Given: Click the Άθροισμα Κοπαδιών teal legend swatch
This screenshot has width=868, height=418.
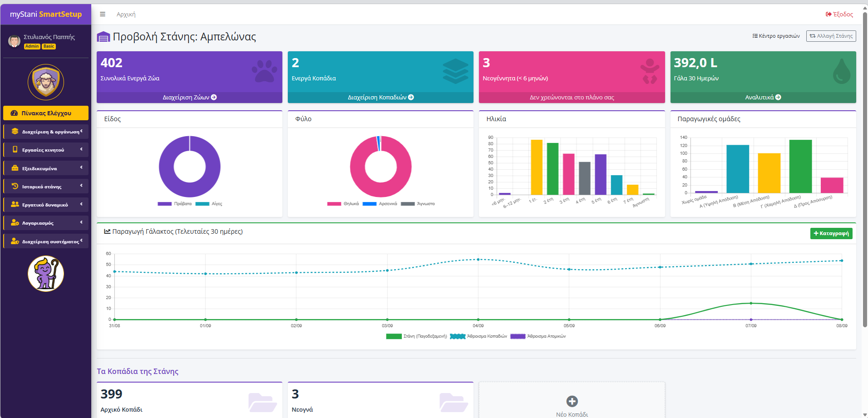Looking at the screenshot, I should [x=458, y=336].
